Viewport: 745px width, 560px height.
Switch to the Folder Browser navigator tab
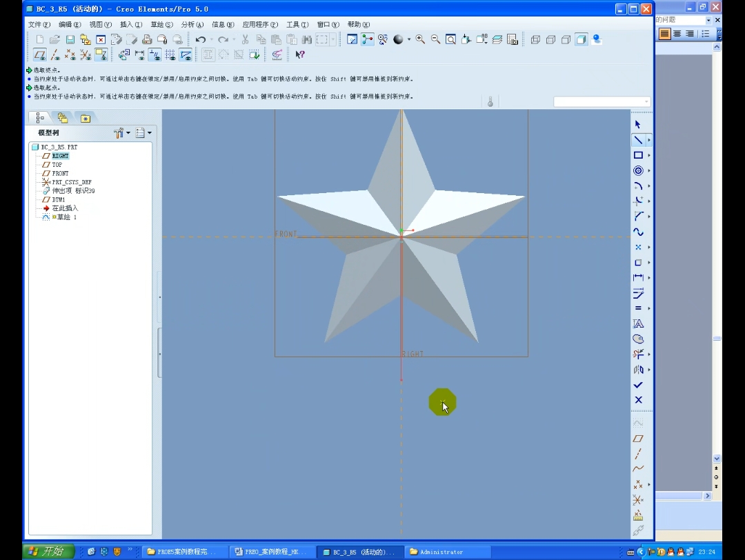coord(62,118)
